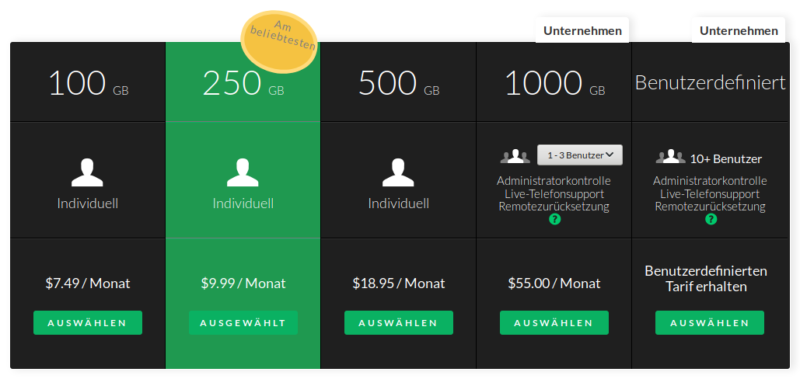This screenshot has width=800, height=379.
Task: Click Administratorkontrolle in the Benutzerdefiniert plan
Action: [x=710, y=181]
